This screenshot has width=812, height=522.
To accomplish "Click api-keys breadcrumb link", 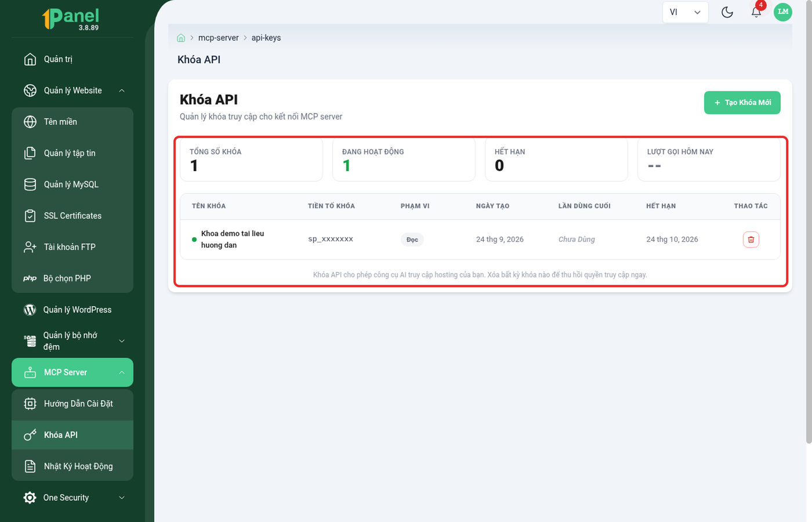I will [266, 38].
